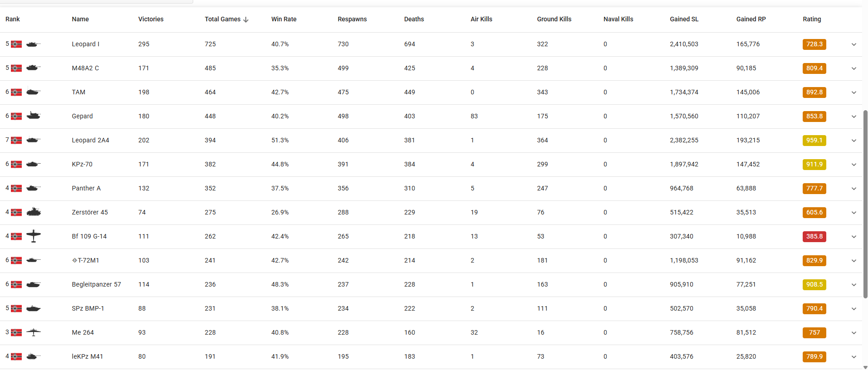Image resolution: width=868 pixels, height=370 pixels.
Task: Click the German flag beside Leopard 2A4
Action: (x=16, y=140)
